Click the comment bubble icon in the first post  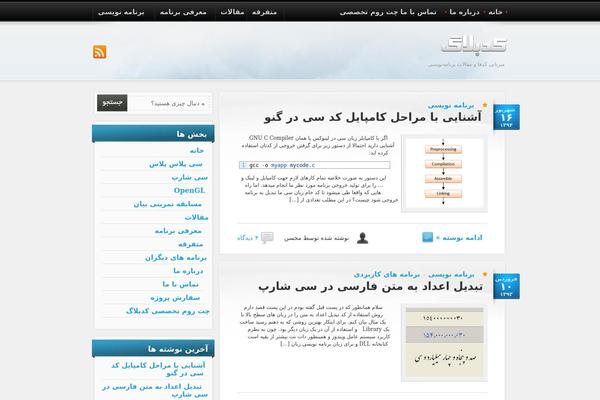click(267, 238)
